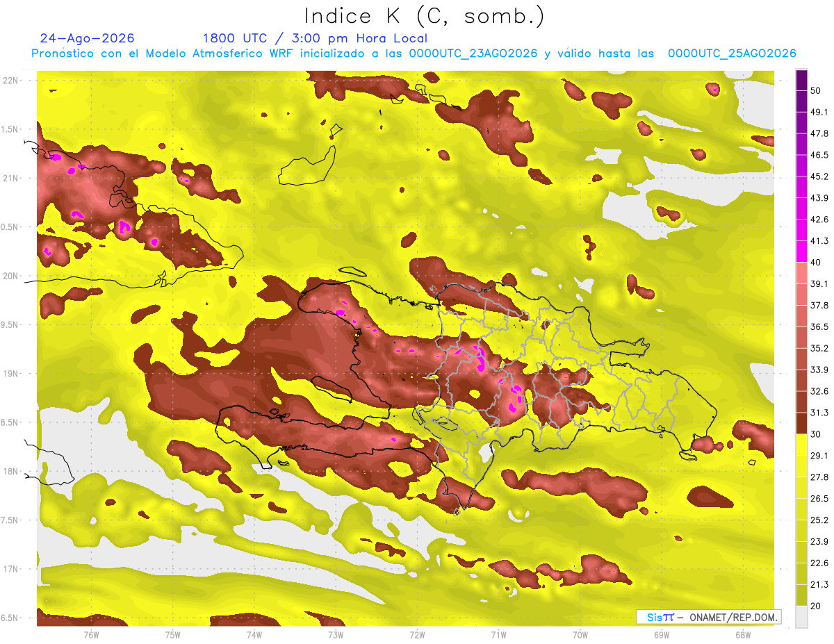Screen dimensions: 834x644
Task: Click the '1800 UTC / 3:00 pm Hora Local' text
Action: point(315,38)
